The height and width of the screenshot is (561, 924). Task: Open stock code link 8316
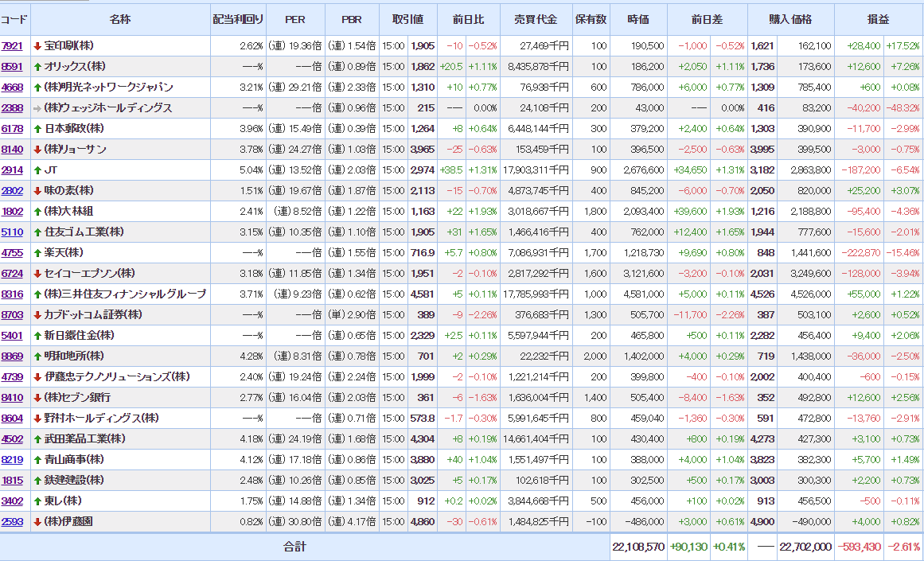point(12,294)
